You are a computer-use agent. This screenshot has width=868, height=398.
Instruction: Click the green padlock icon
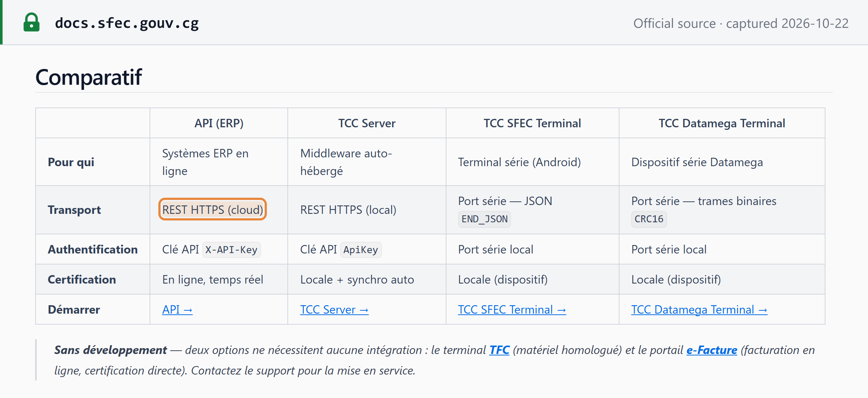point(32,23)
